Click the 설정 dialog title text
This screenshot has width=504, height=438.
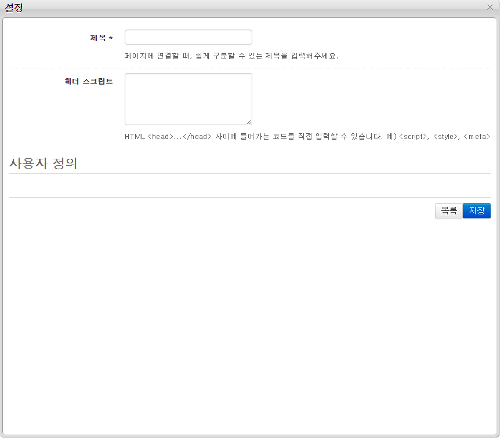click(x=14, y=8)
